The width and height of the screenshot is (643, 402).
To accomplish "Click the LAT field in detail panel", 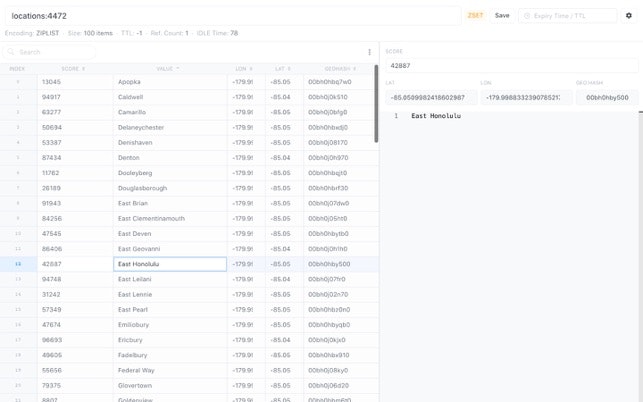I will click(x=431, y=98).
